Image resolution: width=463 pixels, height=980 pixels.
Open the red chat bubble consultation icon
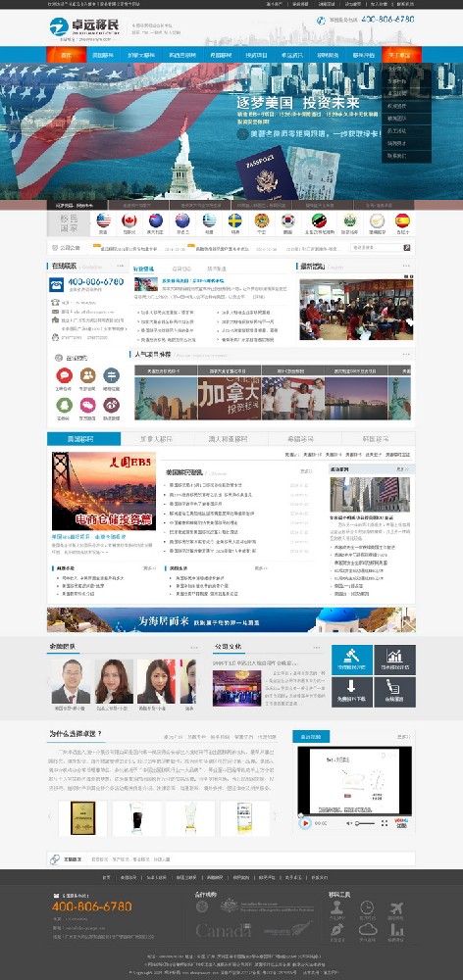[x=64, y=375]
